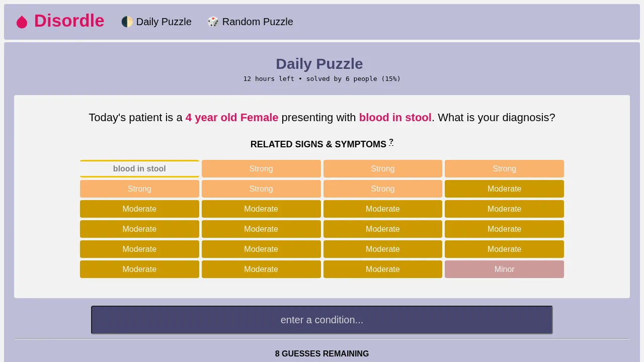
Task: Reveal the bottom-left Moderate symptom tile
Action: coord(139,269)
